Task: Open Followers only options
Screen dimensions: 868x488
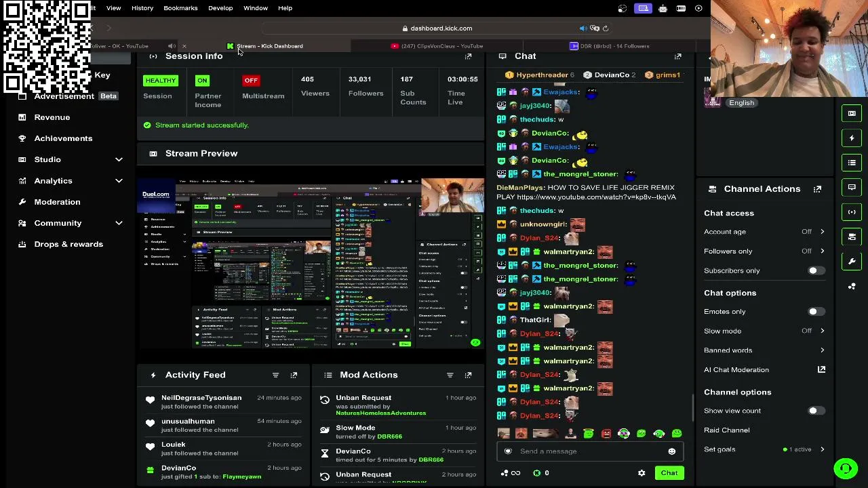Action: (764, 251)
